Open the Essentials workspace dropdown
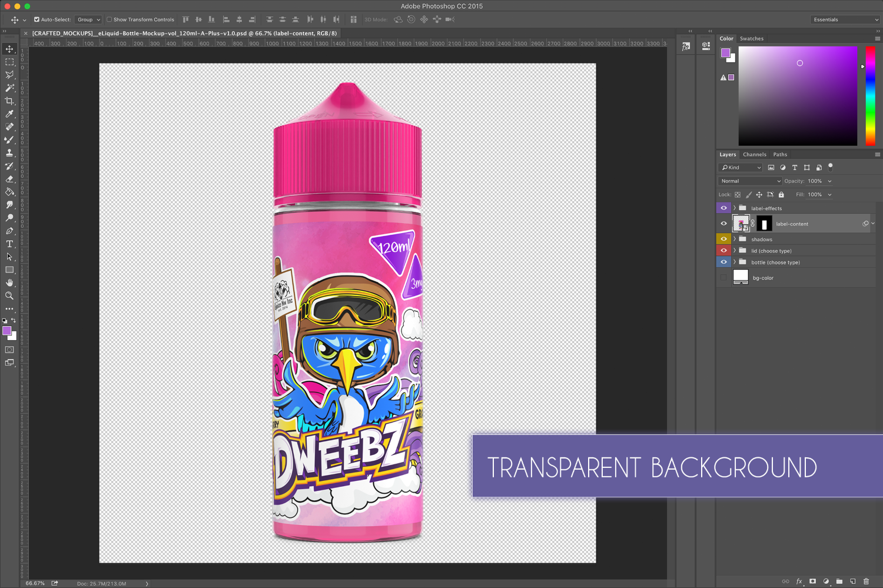Viewport: 883px width, 588px height. click(x=845, y=19)
